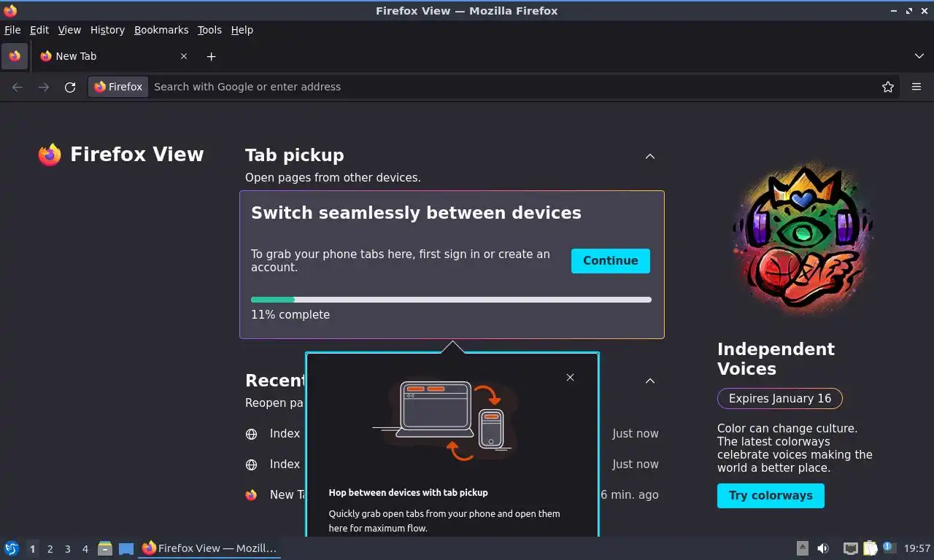Collapse the Tab pickup section

point(650,156)
